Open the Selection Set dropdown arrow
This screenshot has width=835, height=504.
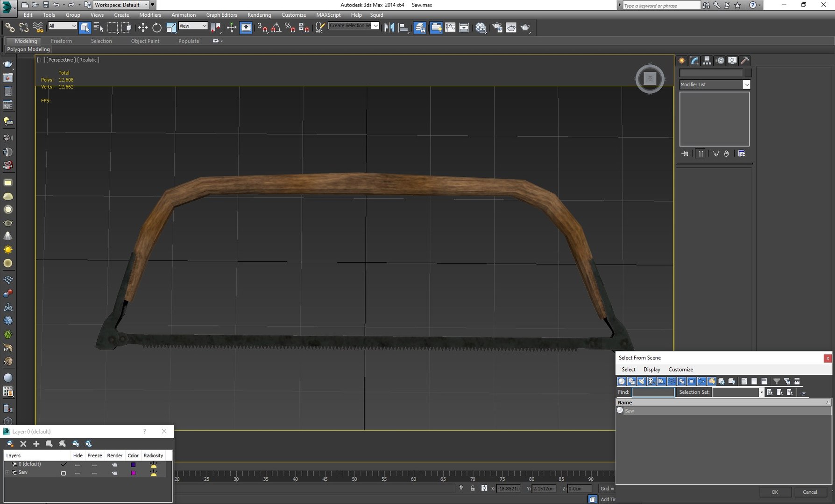click(x=761, y=392)
